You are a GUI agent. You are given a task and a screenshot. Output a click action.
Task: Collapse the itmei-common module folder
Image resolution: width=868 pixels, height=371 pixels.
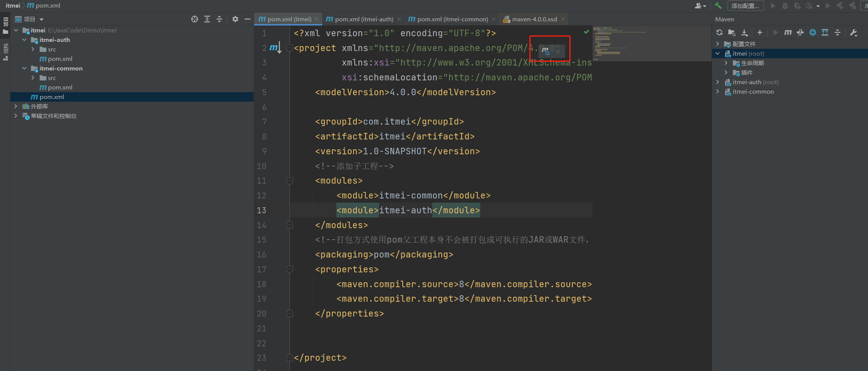(24, 68)
